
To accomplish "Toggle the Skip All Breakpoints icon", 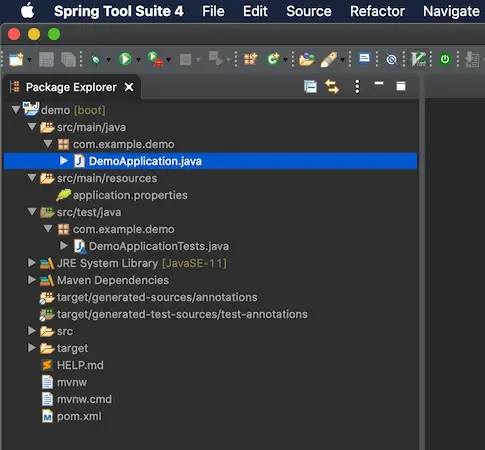I will (391, 59).
